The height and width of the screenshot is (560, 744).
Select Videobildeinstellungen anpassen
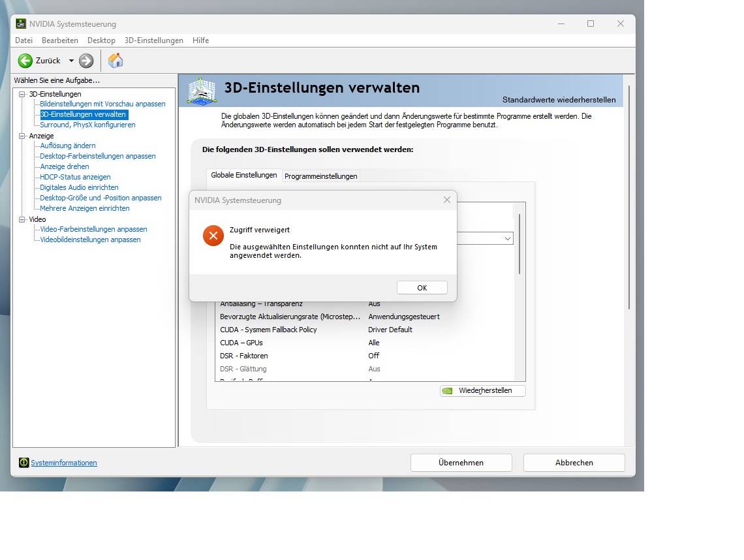90,240
